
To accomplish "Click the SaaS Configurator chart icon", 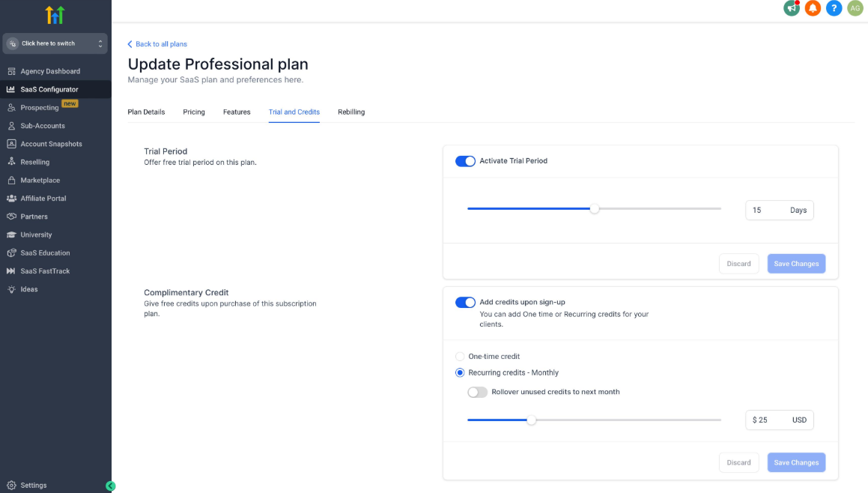I will point(11,89).
